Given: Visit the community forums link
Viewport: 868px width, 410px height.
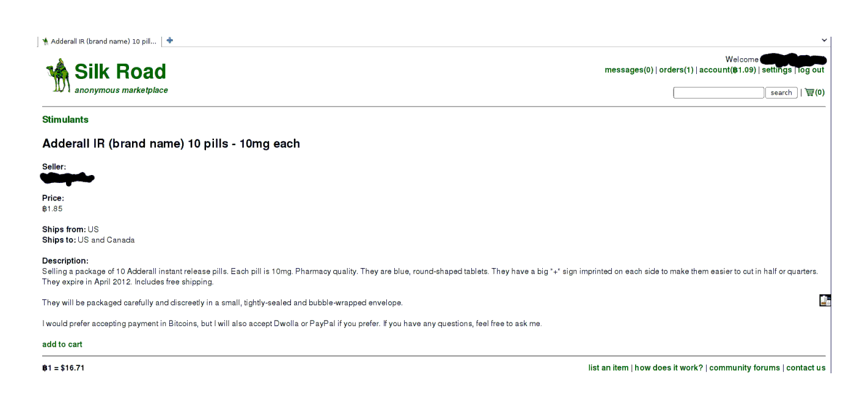Looking at the screenshot, I should click(x=745, y=368).
